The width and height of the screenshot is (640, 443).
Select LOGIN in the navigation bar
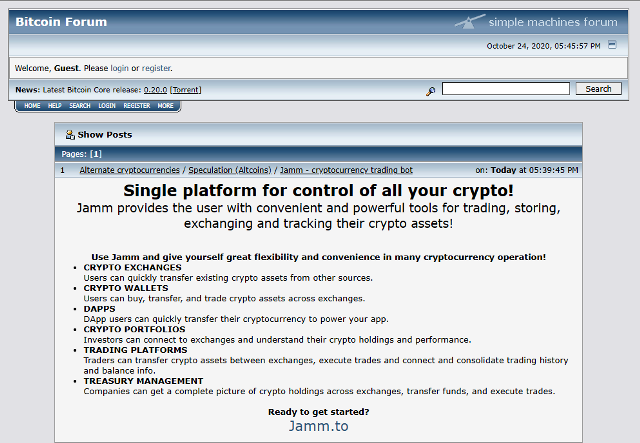(107, 105)
